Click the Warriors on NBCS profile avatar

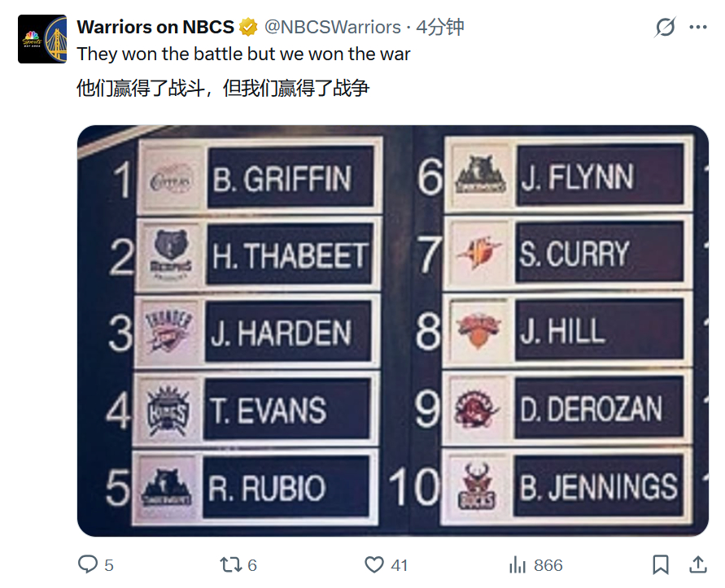coord(42,39)
